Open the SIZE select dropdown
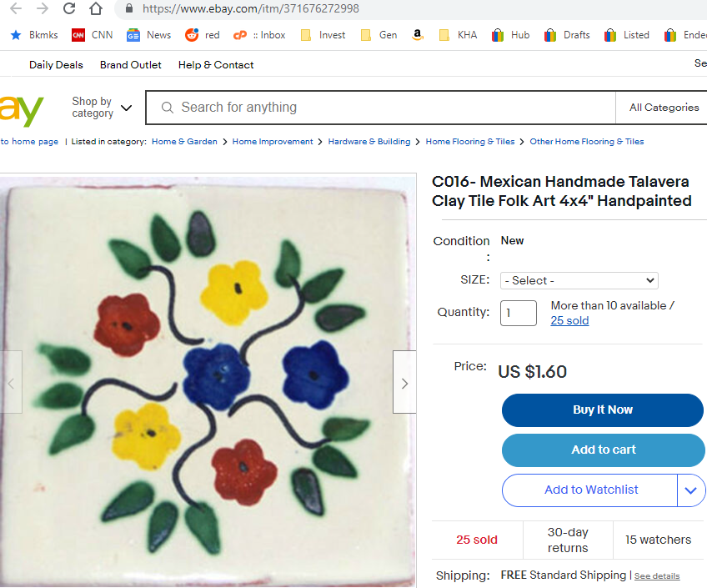The width and height of the screenshot is (707, 588). (579, 281)
